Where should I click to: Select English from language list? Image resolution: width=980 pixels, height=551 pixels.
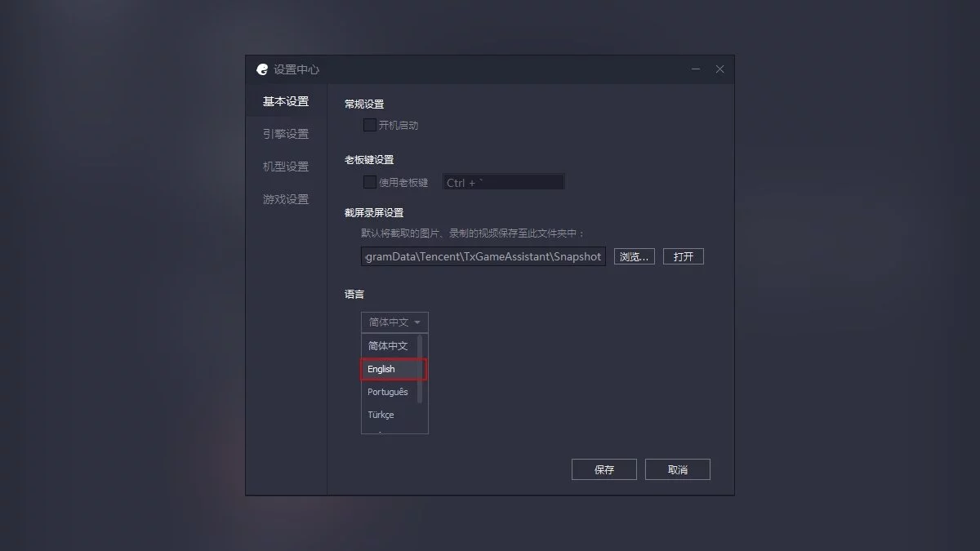[394, 369]
